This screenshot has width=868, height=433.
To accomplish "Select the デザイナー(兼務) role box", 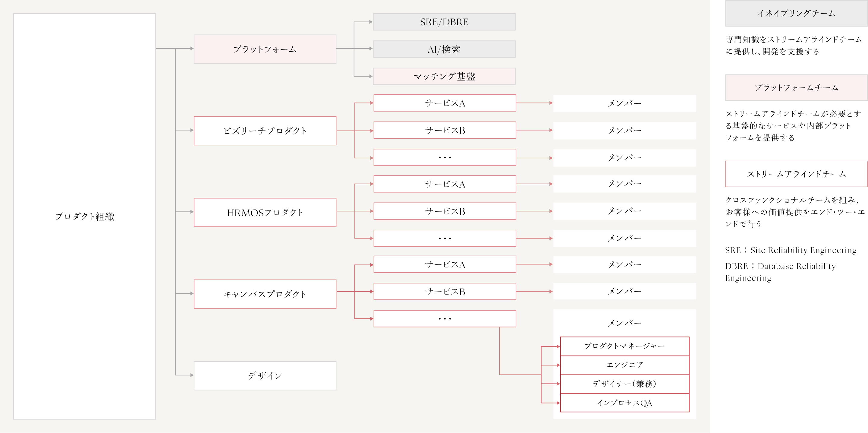I will click(x=624, y=384).
